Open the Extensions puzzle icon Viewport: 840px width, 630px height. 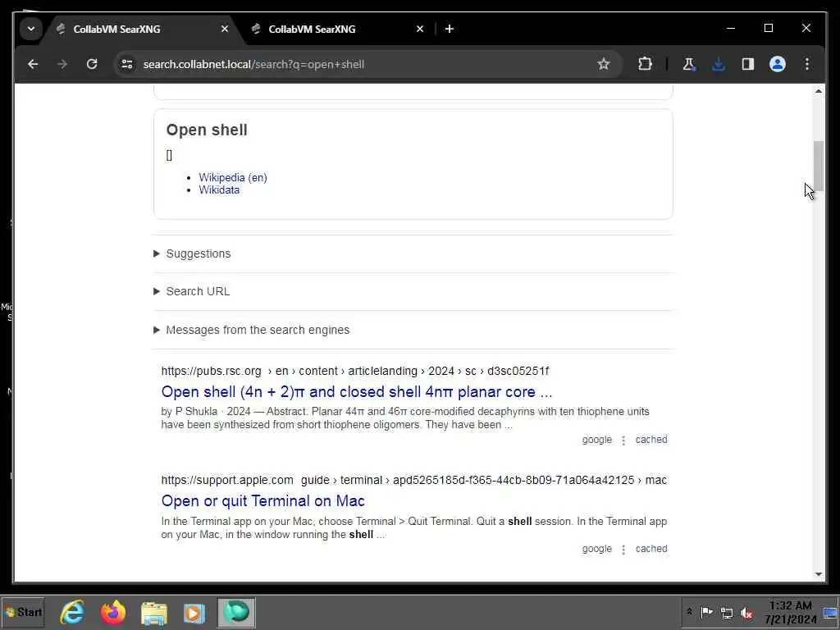coord(645,64)
